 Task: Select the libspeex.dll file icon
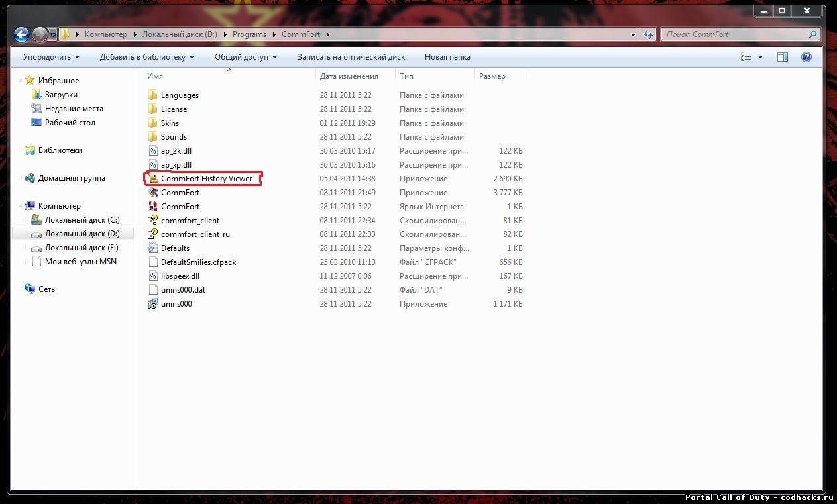[153, 276]
